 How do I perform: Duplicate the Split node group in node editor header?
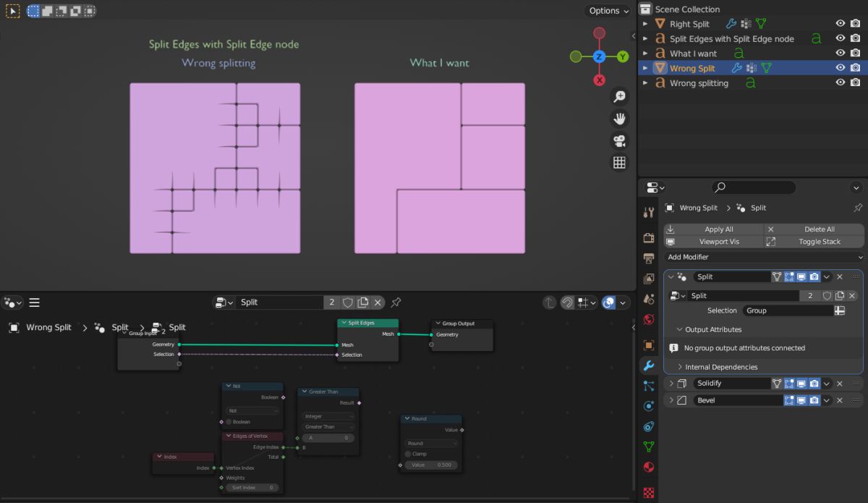pos(363,303)
